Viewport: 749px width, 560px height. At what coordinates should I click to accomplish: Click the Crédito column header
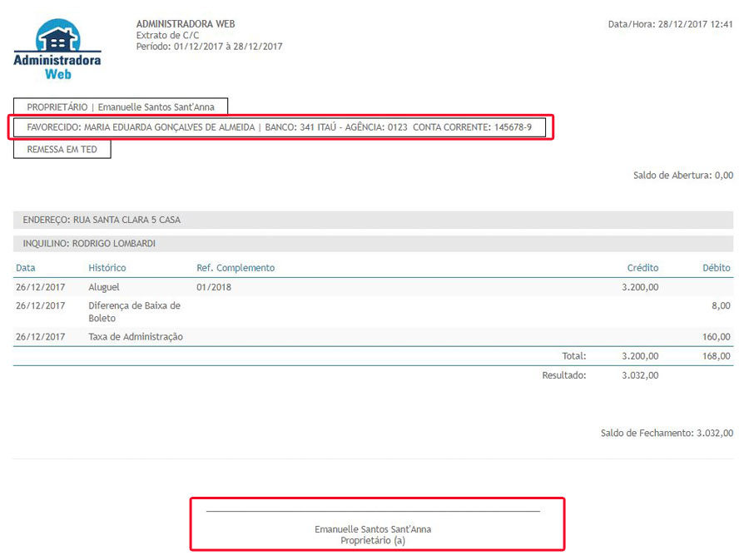(642, 268)
